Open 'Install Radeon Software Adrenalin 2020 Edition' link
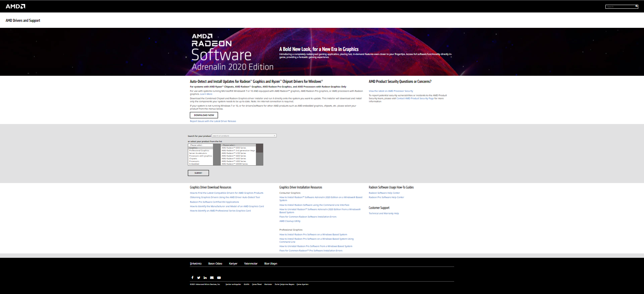The image size is (644, 294). 321,199
